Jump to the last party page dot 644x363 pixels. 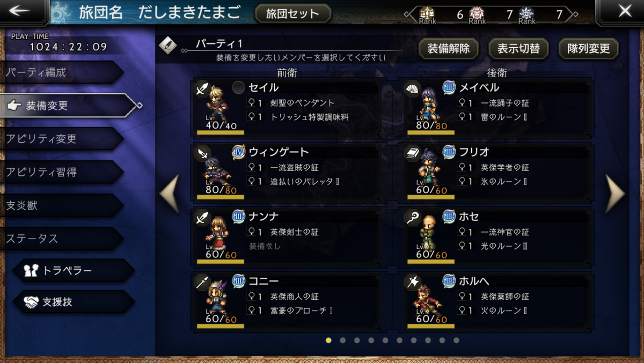click(456, 340)
